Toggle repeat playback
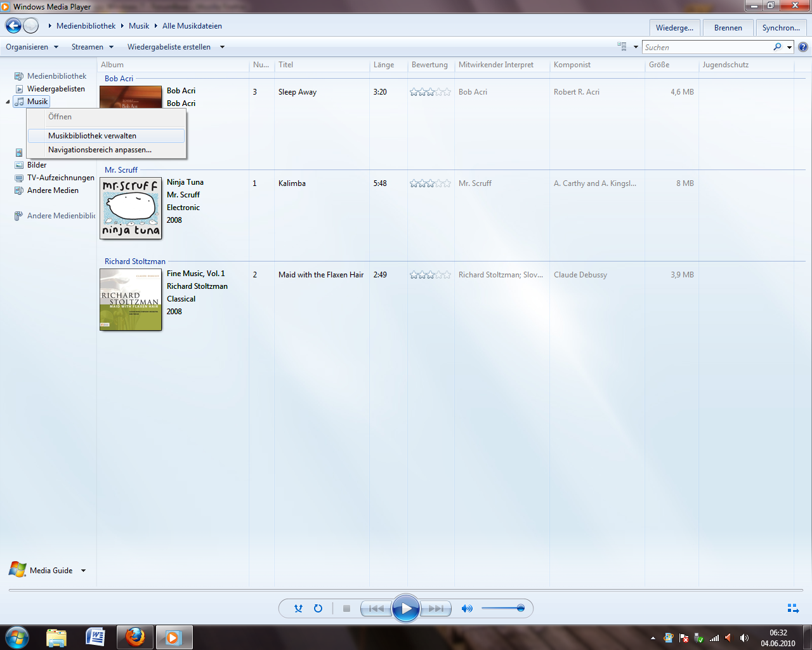This screenshot has height=650, width=812. 318,608
